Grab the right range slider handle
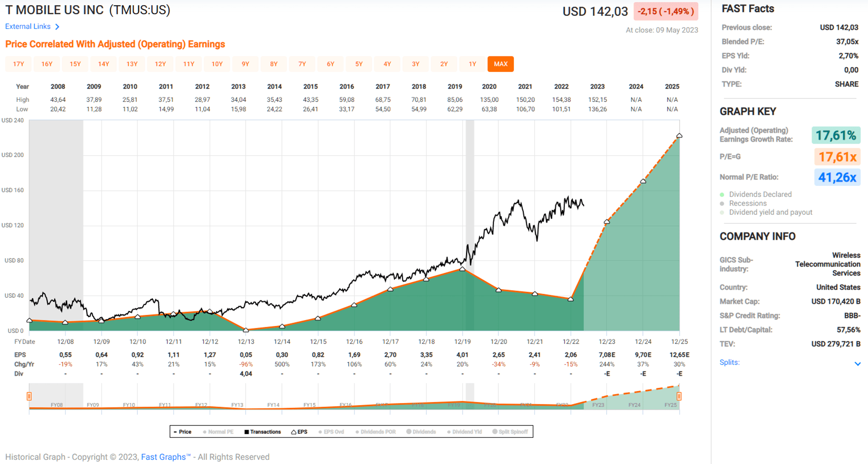Viewport: 868px width, 464px height. [x=679, y=396]
